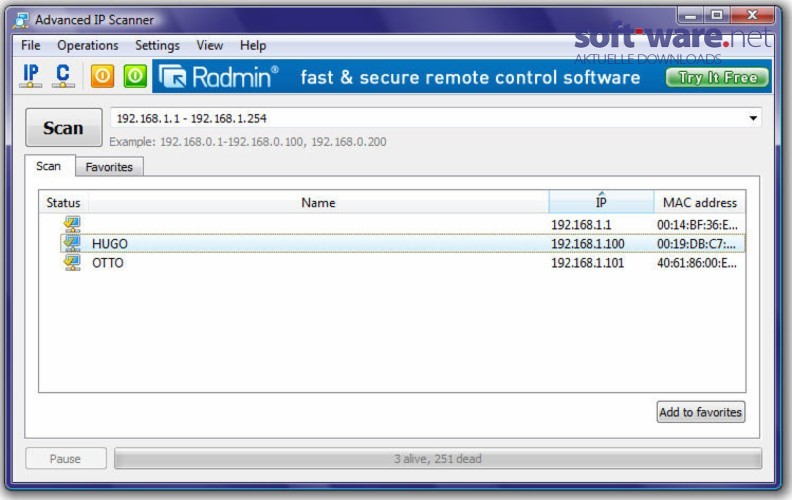Sort by the Status column header

tap(64, 203)
